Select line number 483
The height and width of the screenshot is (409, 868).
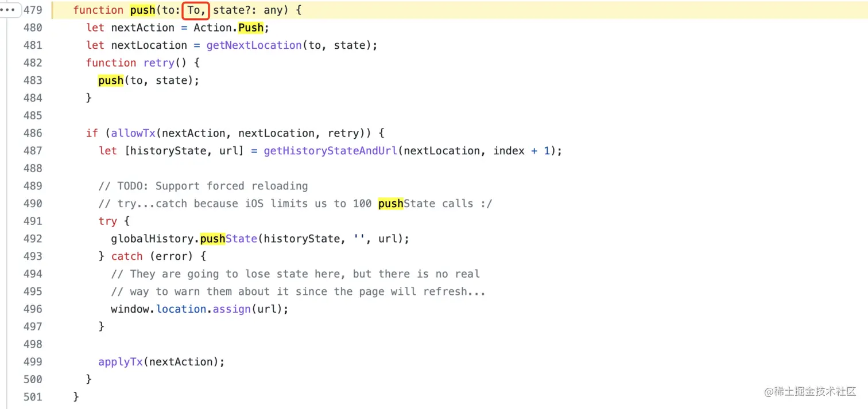33,80
